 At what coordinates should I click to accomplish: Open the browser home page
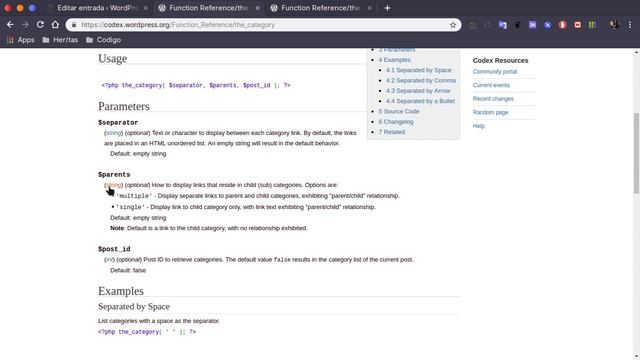[55, 25]
